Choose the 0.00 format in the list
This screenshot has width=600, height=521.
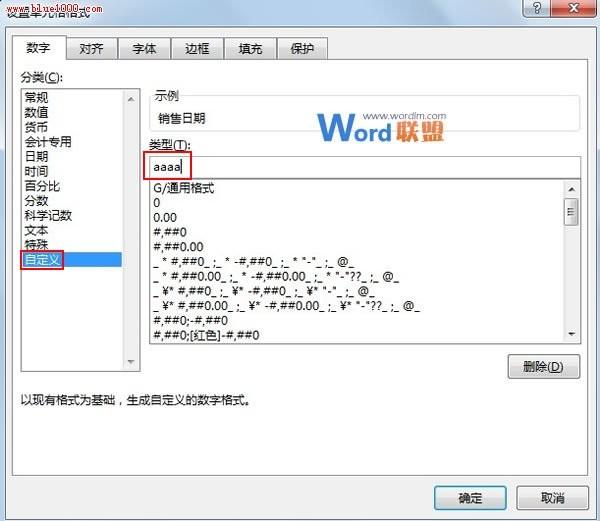[165, 217]
